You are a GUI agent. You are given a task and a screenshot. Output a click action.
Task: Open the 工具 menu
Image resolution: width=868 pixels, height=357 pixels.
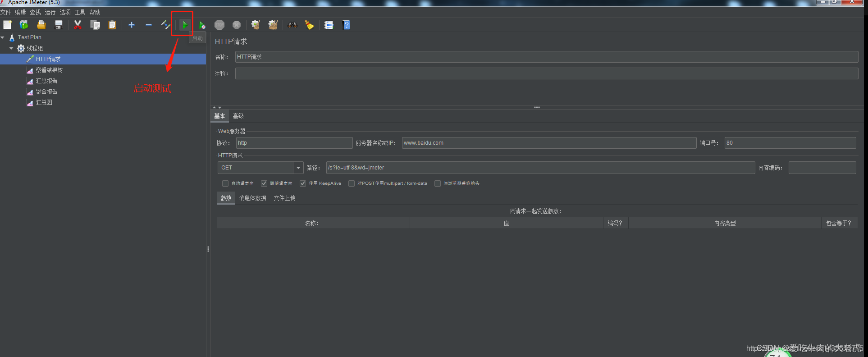[x=80, y=12]
